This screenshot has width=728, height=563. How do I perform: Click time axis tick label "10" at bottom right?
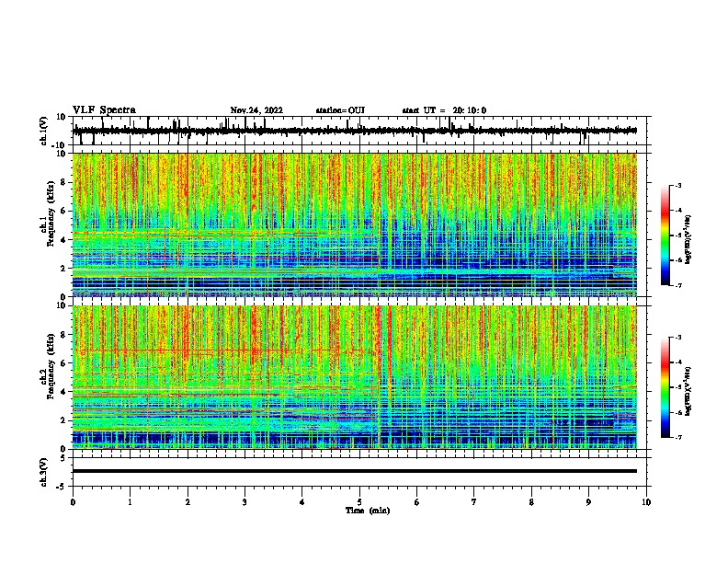pos(646,502)
